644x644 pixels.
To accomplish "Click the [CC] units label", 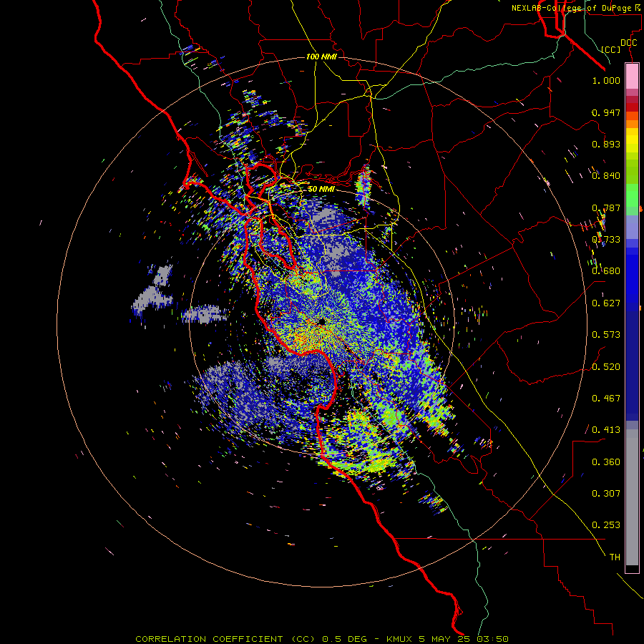I will pyautogui.click(x=611, y=50).
